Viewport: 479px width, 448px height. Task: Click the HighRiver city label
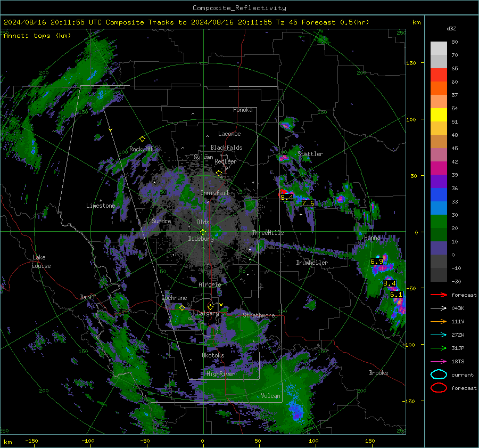click(220, 374)
